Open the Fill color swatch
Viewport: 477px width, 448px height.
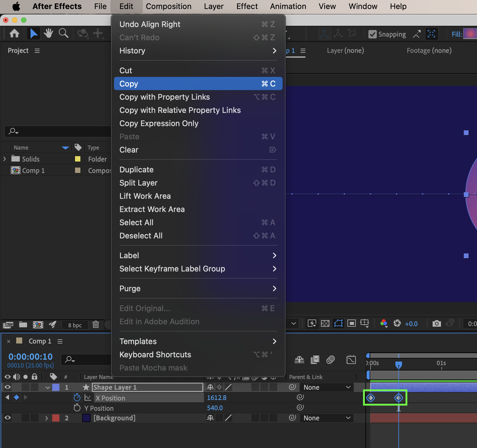tap(470, 34)
